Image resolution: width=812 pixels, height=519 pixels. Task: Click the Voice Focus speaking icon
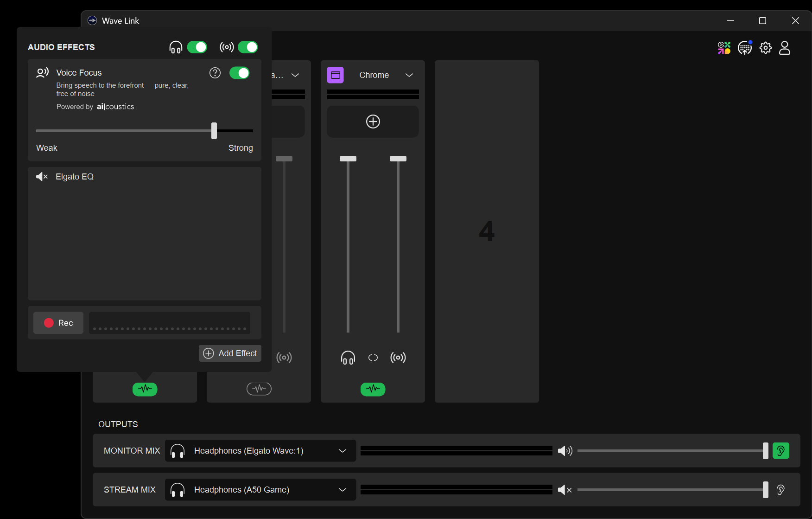coord(43,73)
